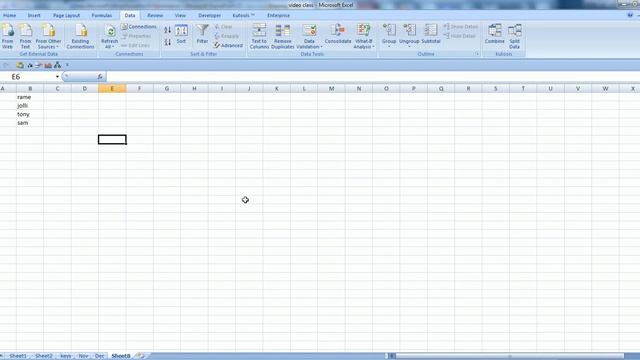Image resolution: width=640 pixels, height=360 pixels.
Task: Import data using From Text
Action: pos(25,36)
